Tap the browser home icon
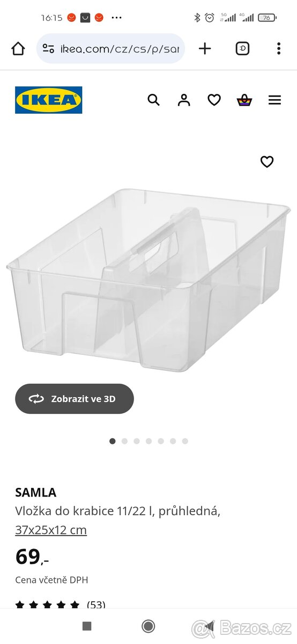The image size is (297, 644). pos(18,49)
